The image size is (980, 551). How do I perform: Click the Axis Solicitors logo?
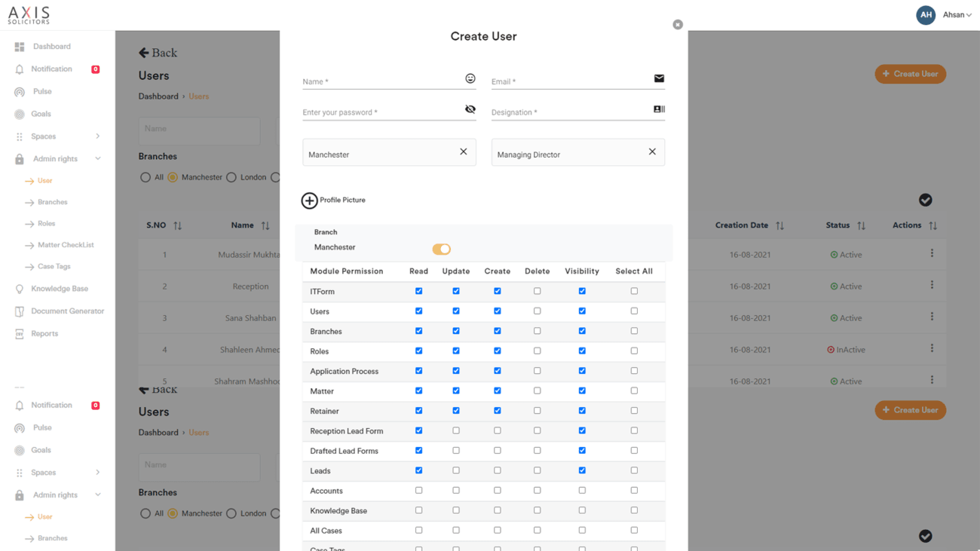(29, 15)
